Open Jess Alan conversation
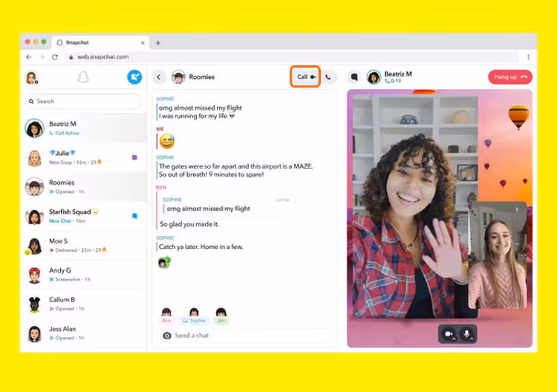 [x=83, y=333]
